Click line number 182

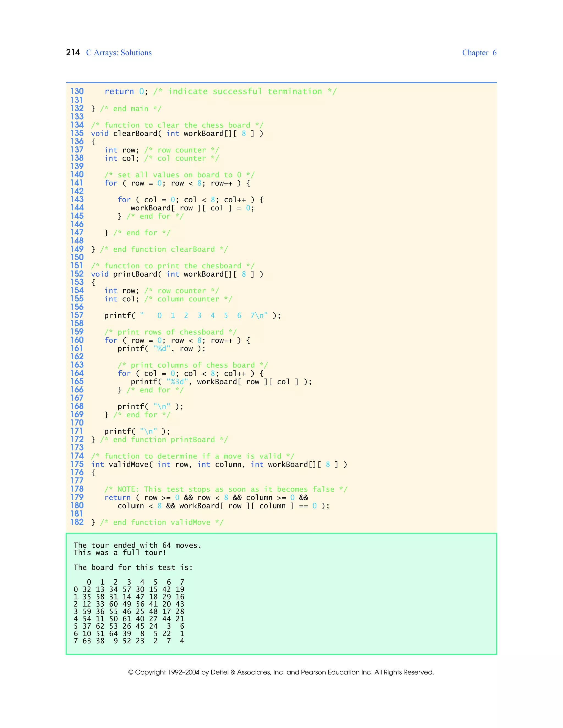pyautogui.click(x=77, y=522)
